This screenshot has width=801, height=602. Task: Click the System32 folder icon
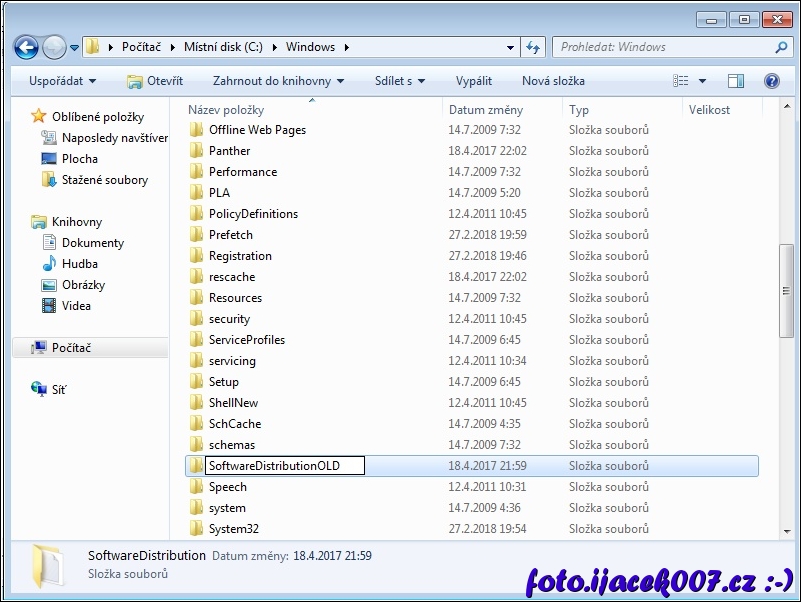(196, 529)
